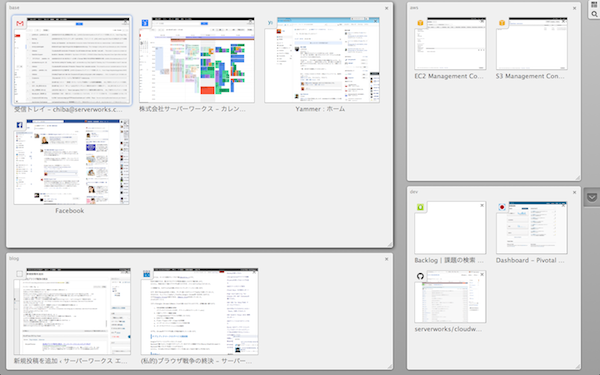Open the Facebook tab thumbnail
Screen dimensions: 600x375
[72, 162]
